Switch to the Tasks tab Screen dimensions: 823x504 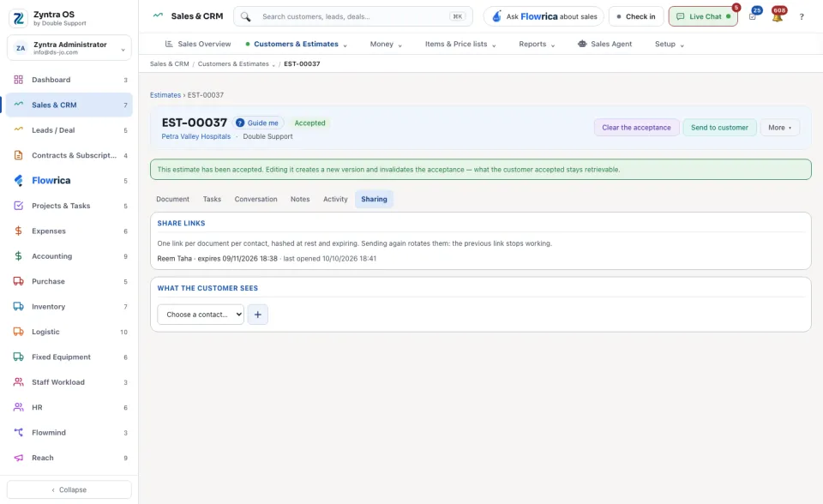click(212, 199)
